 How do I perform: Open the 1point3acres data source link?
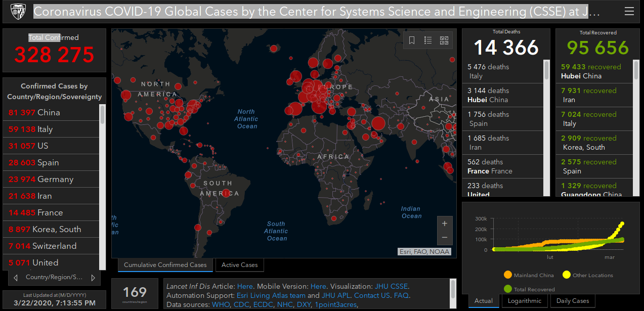[335, 304]
